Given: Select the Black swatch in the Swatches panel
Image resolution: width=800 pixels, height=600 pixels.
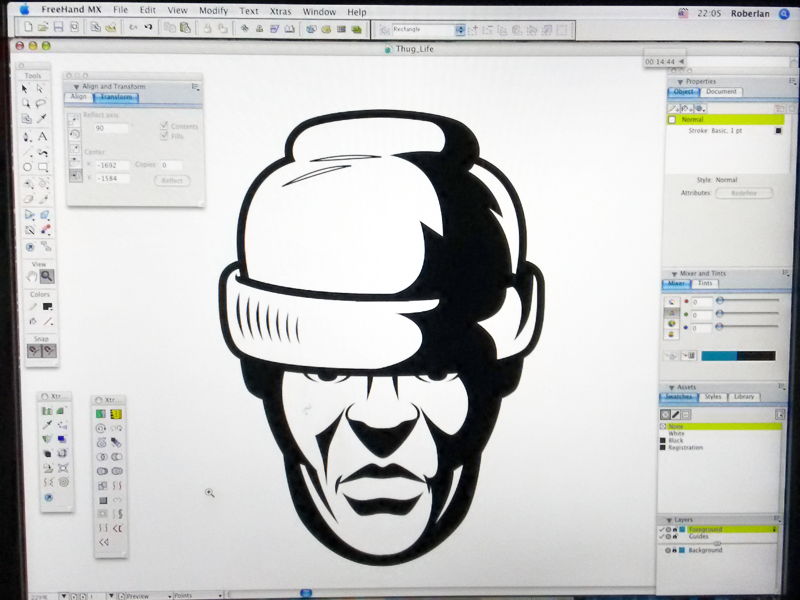Looking at the screenshot, I should click(677, 440).
